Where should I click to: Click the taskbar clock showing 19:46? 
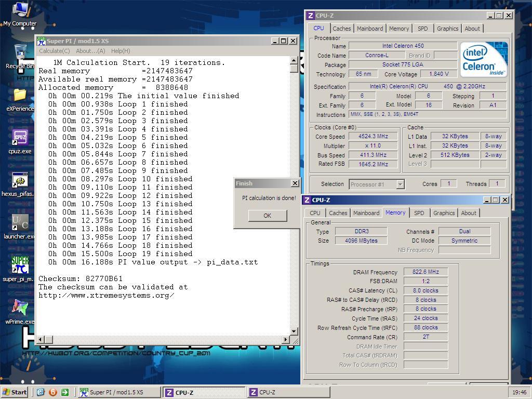point(520,392)
